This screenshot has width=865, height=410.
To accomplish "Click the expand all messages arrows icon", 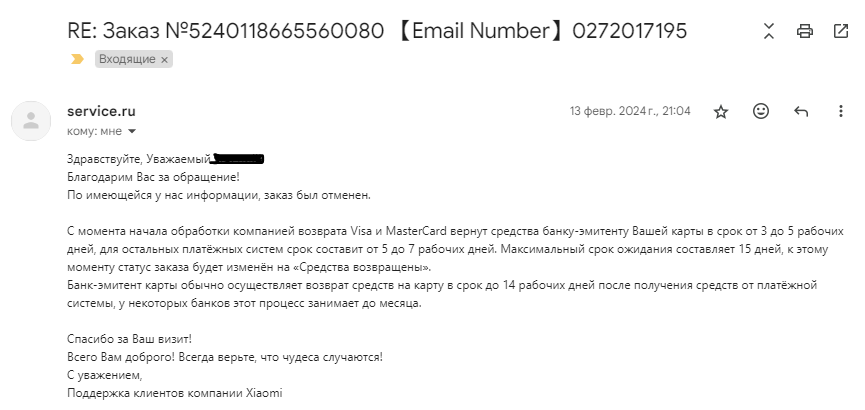I will [770, 31].
